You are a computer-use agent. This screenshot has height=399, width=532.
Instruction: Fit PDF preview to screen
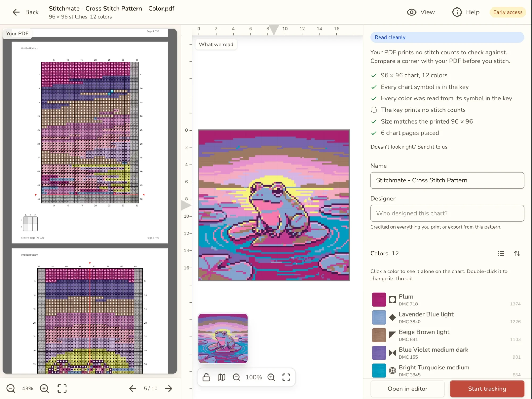62,388
